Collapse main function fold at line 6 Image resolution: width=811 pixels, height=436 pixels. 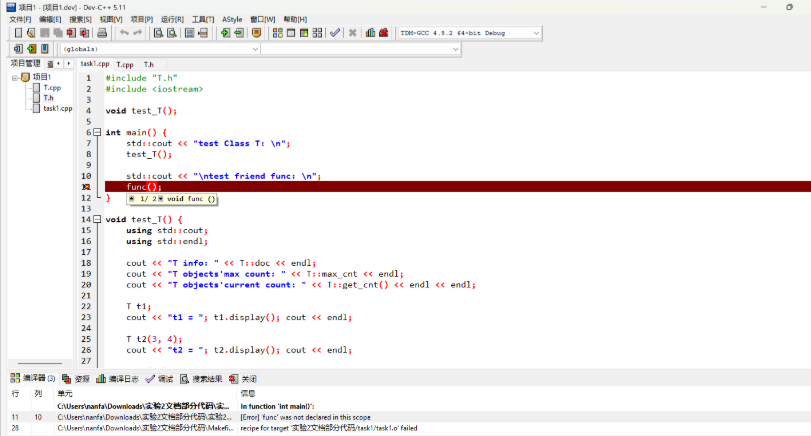point(97,132)
